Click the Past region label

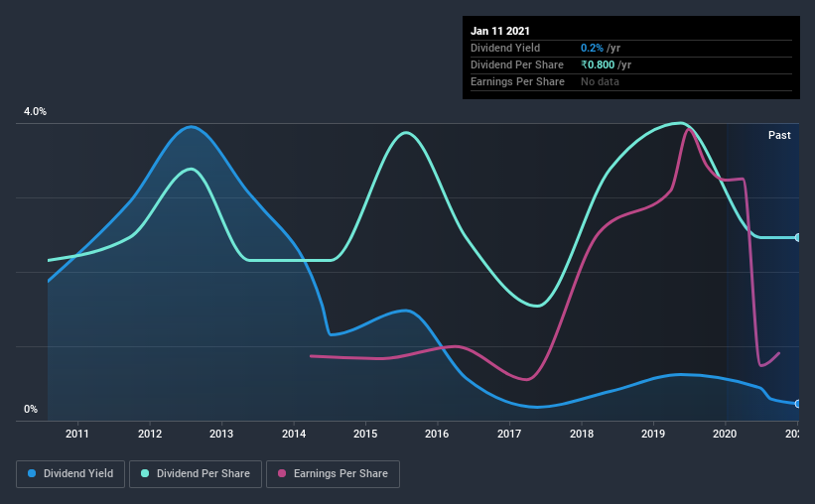(779, 135)
